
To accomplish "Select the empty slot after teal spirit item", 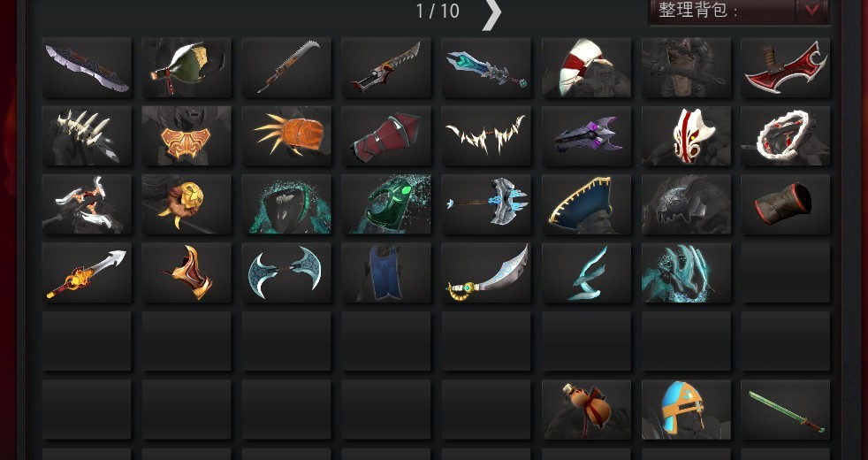I will (786, 272).
